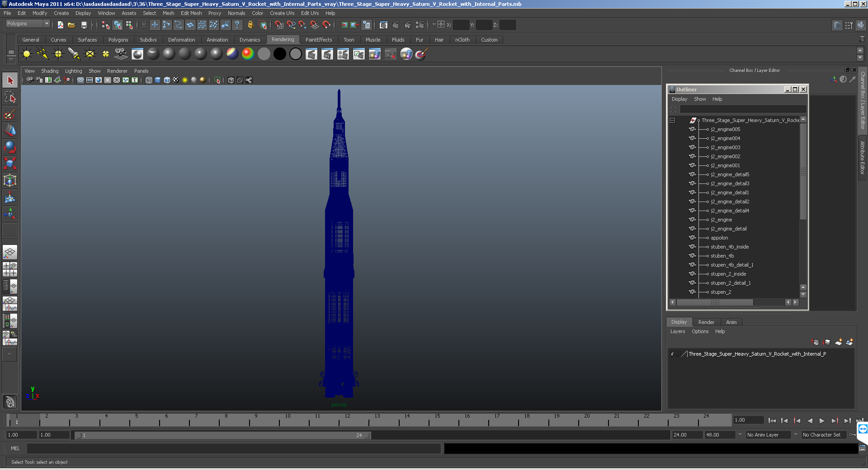Click the range slider bar handle

click(x=222, y=435)
